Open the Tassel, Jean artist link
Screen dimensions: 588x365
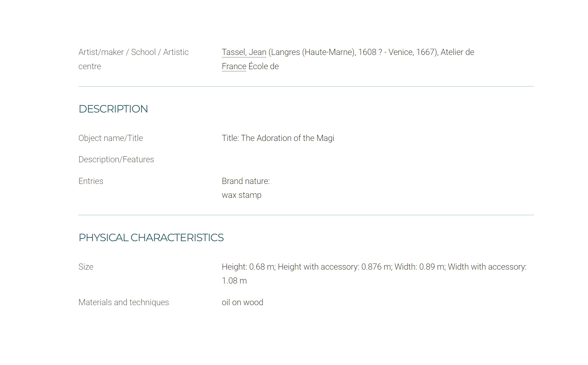[244, 52]
